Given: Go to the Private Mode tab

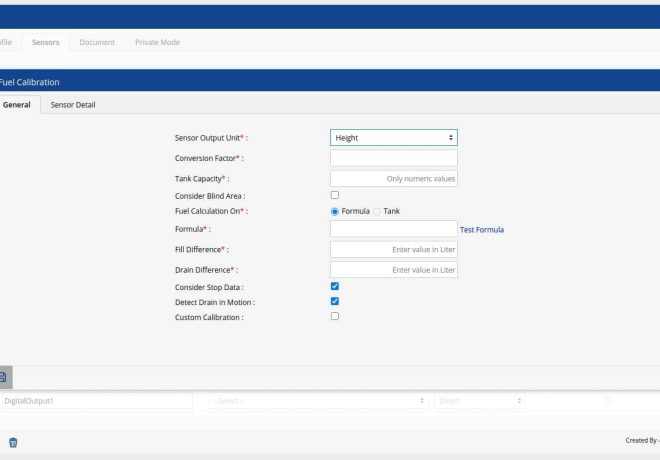Looking at the screenshot, I should point(157,42).
